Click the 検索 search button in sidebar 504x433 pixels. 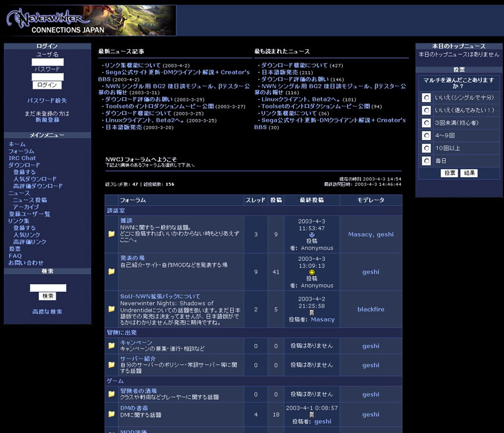[48, 296]
